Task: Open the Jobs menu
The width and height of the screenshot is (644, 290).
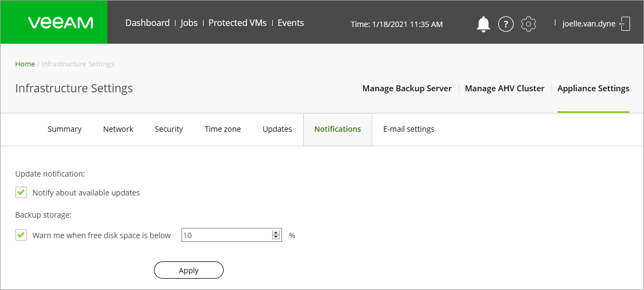Action: click(x=189, y=23)
